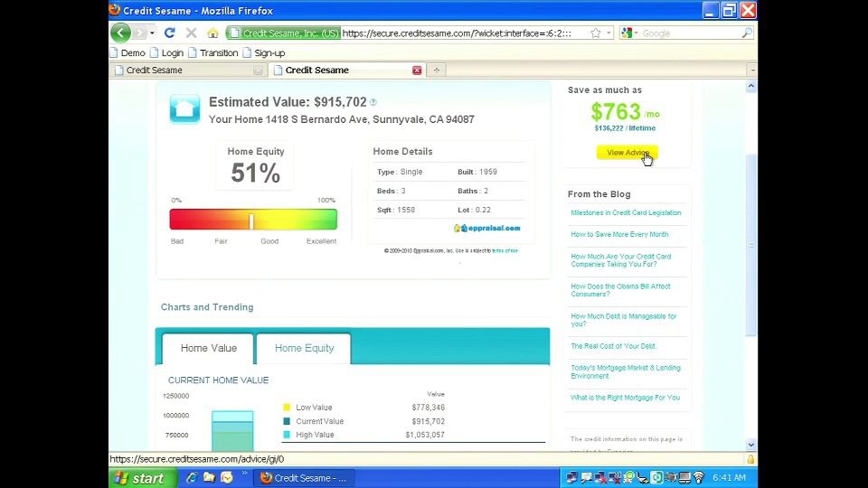Click the padlock icon in status bar
Image resolution: width=868 pixels, height=488 pixels.
tap(750, 459)
